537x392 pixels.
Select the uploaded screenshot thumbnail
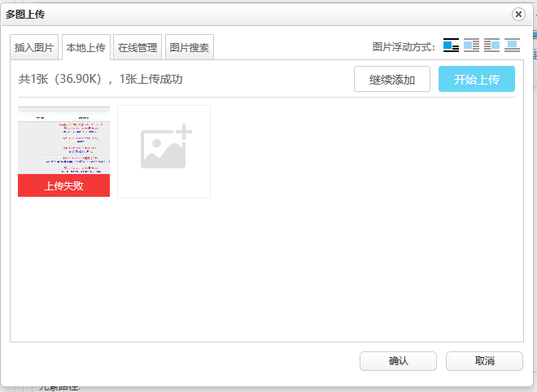point(63,139)
